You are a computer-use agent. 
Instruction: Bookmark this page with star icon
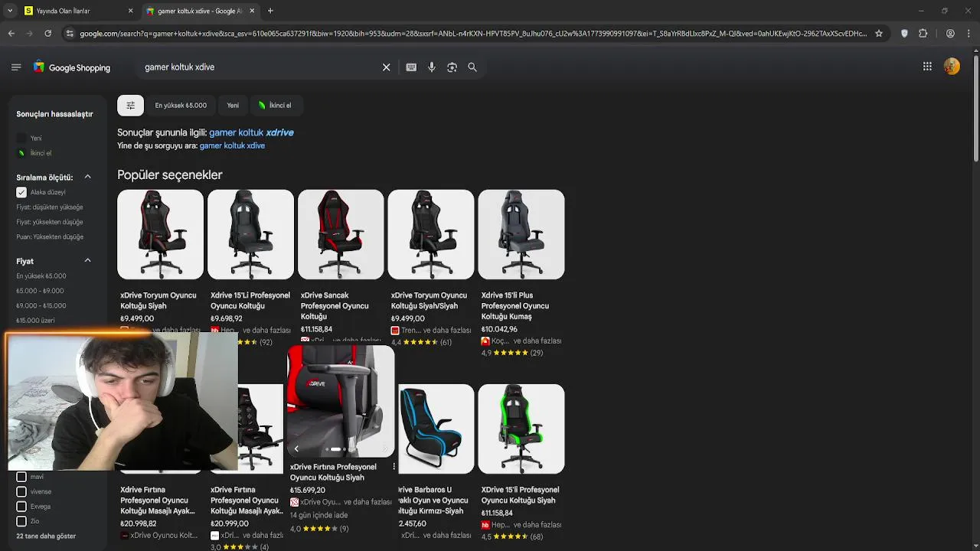(879, 34)
